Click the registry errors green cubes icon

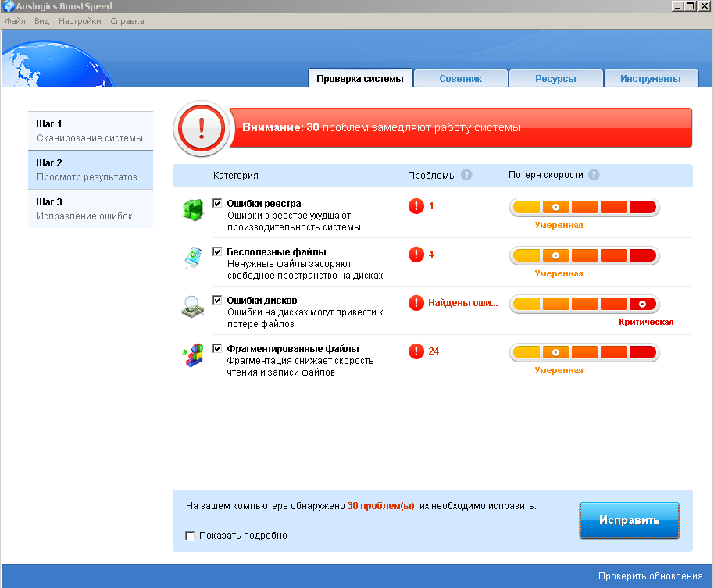point(193,210)
